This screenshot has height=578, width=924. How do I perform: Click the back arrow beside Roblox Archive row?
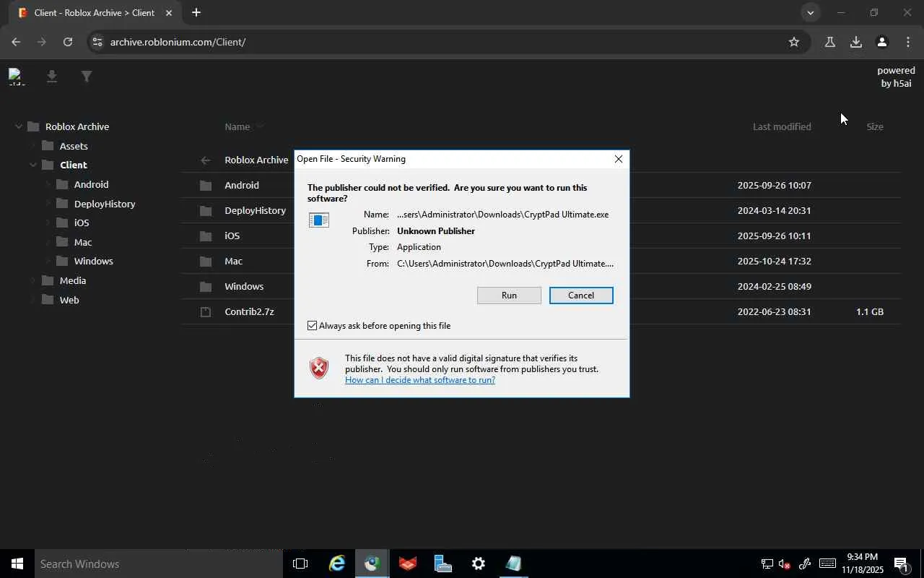(206, 160)
